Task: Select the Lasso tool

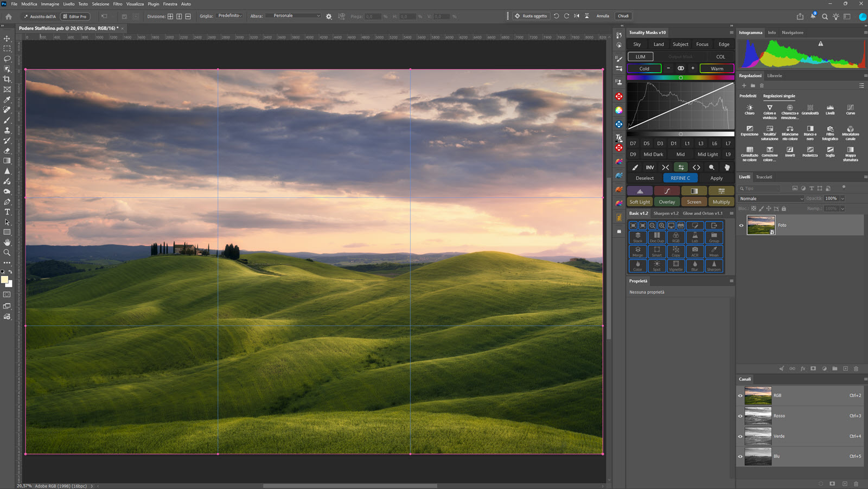Action: point(7,59)
